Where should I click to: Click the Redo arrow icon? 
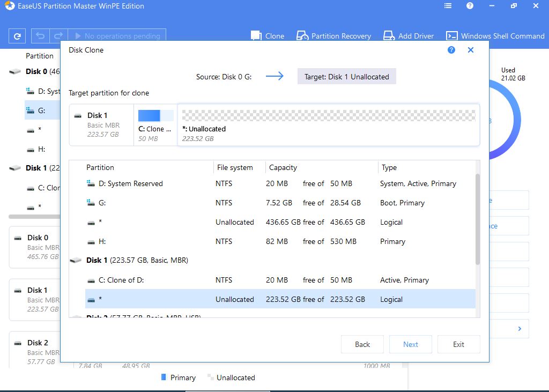[x=59, y=36]
